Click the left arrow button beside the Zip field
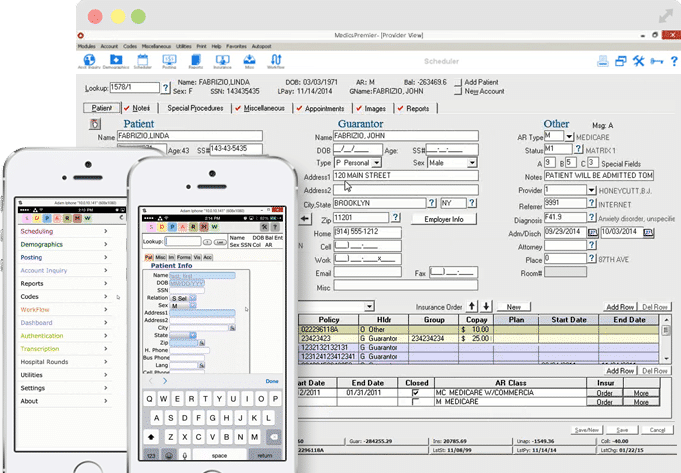The width and height of the screenshot is (681, 473). pyautogui.click(x=305, y=218)
